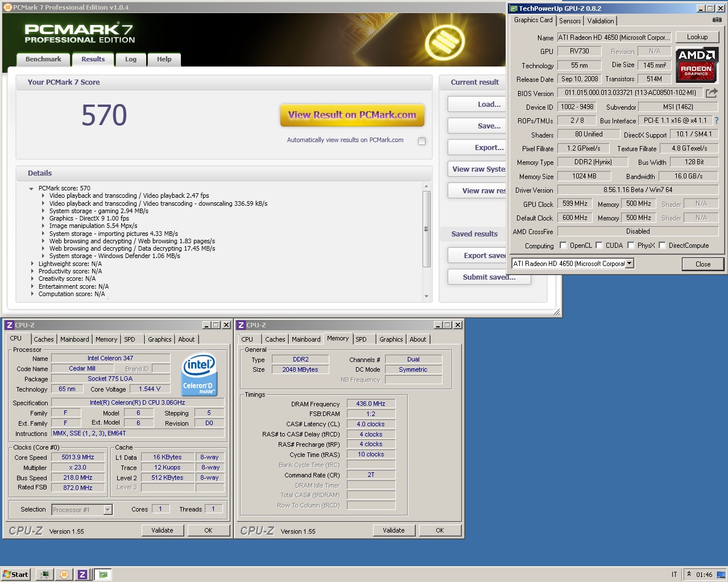Click View Result on PCMark.com button
This screenshot has width=728, height=582.
(352, 115)
